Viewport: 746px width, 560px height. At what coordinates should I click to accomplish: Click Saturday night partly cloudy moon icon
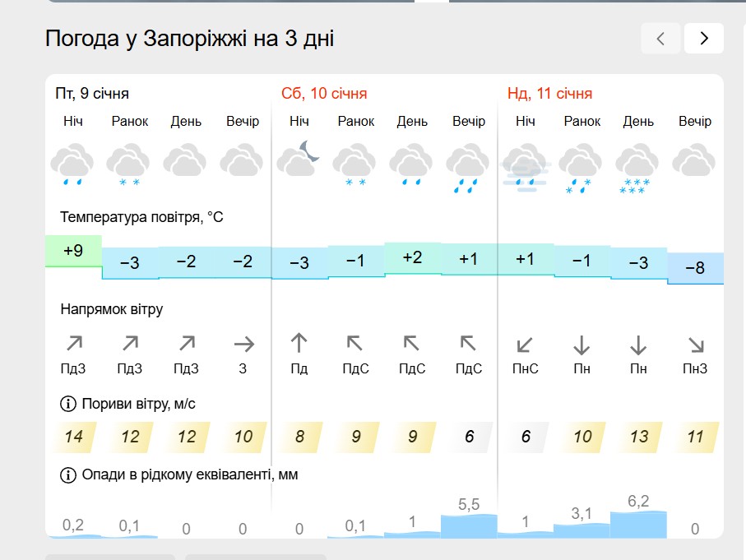click(299, 159)
